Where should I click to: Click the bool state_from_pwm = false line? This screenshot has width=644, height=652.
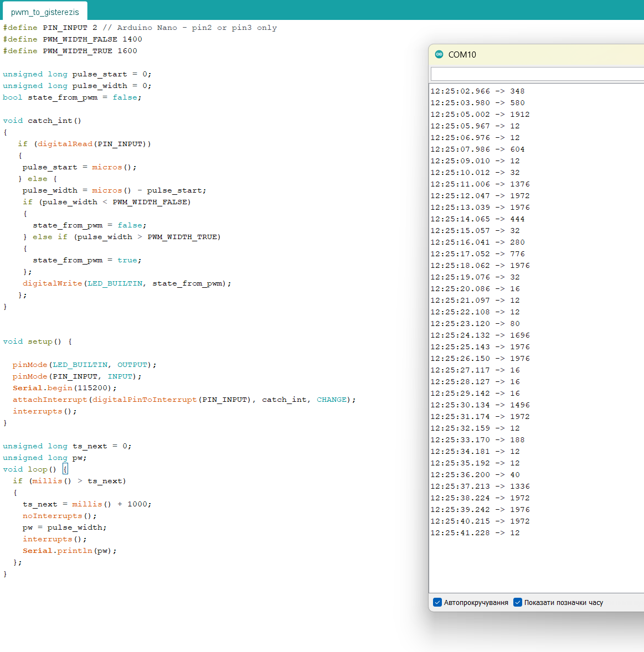(72, 98)
